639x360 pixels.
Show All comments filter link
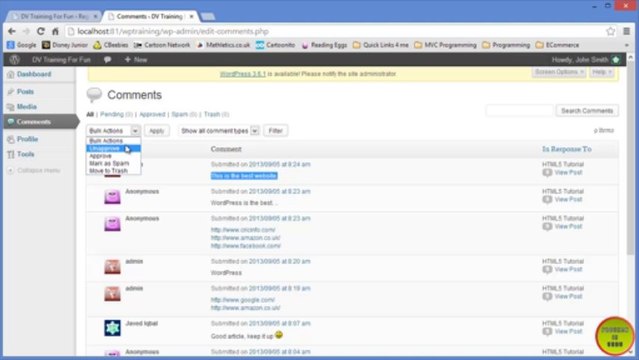tap(90, 114)
